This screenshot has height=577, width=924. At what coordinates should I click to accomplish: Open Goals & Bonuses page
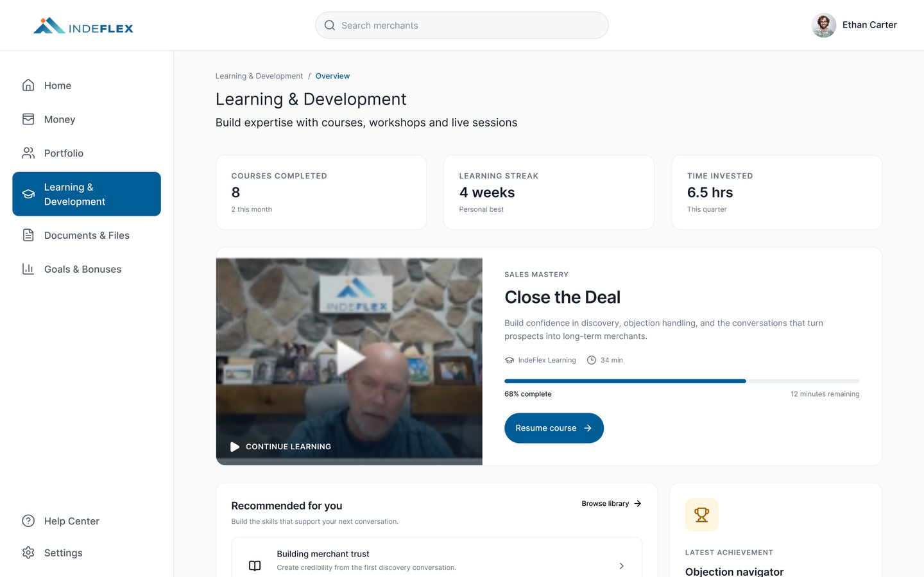point(87,269)
